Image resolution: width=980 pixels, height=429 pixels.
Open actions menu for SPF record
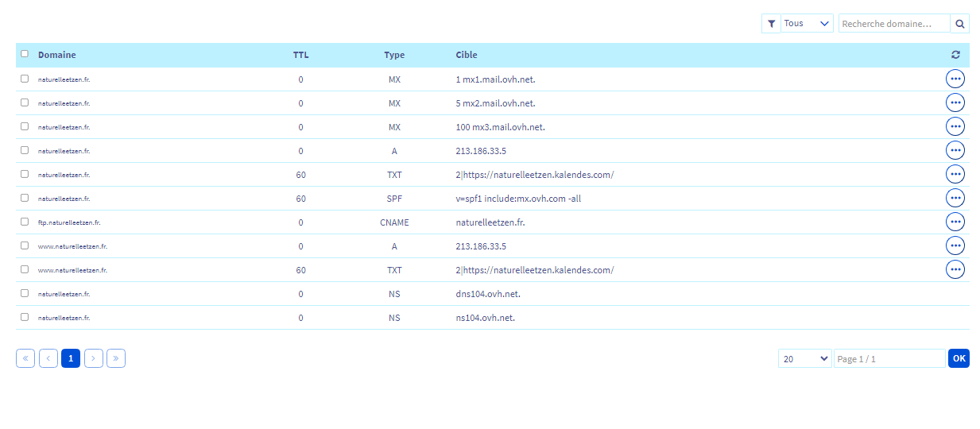pos(955,198)
